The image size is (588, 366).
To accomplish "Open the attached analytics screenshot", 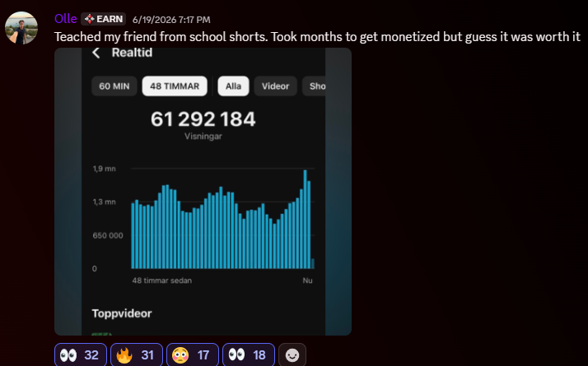I will tap(203, 192).
